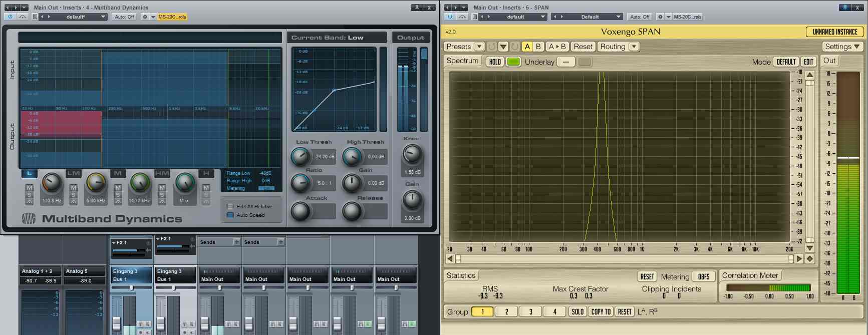Image resolution: width=868 pixels, height=335 pixels.
Task: Toggle Metering On button
Action: [x=266, y=188]
